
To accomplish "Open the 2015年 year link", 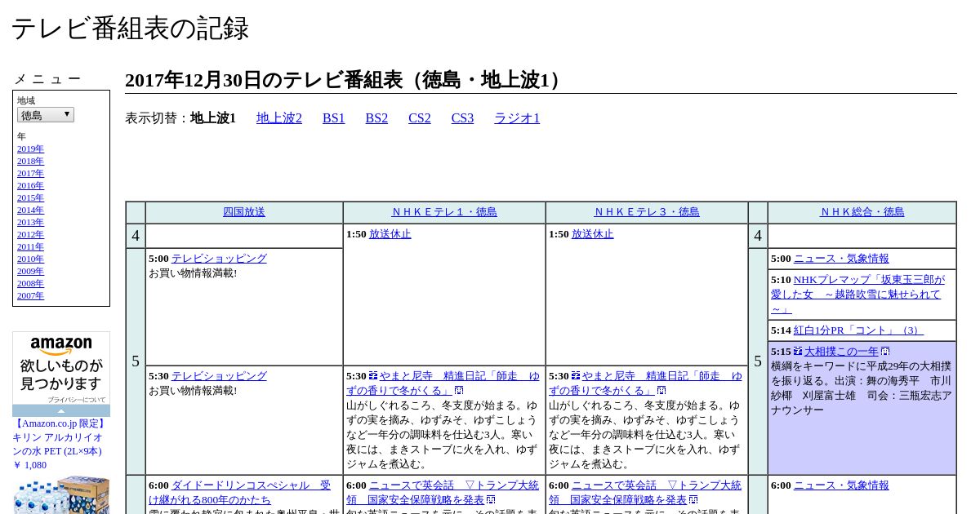I will point(30,198).
